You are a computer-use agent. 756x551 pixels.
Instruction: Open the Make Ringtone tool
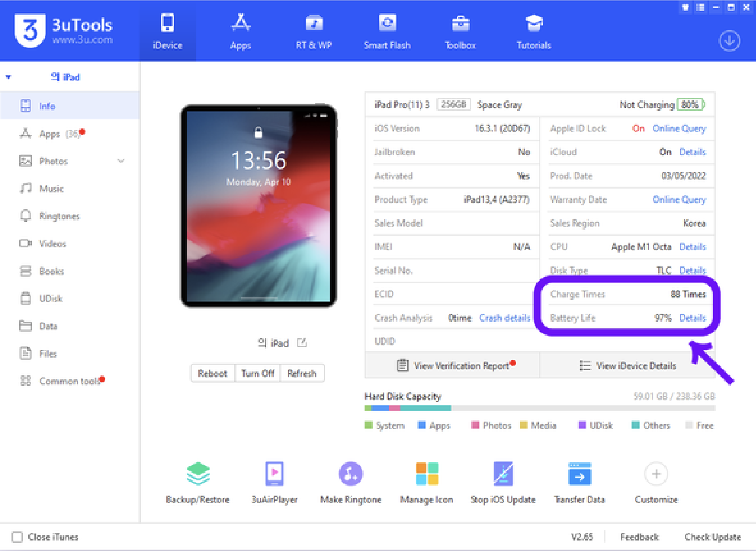pyautogui.click(x=351, y=482)
